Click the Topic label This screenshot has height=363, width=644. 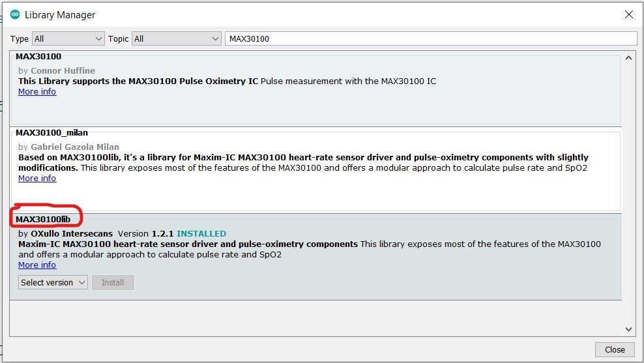118,38
